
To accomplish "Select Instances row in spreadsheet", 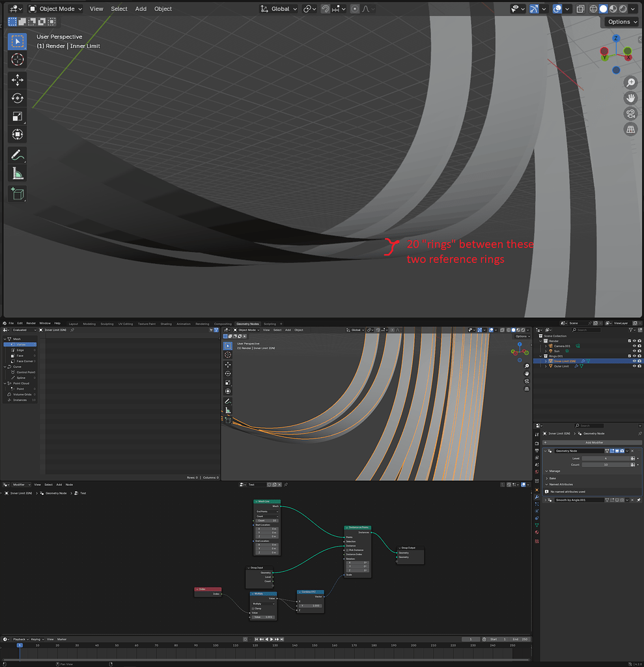I will [x=20, y=400].
